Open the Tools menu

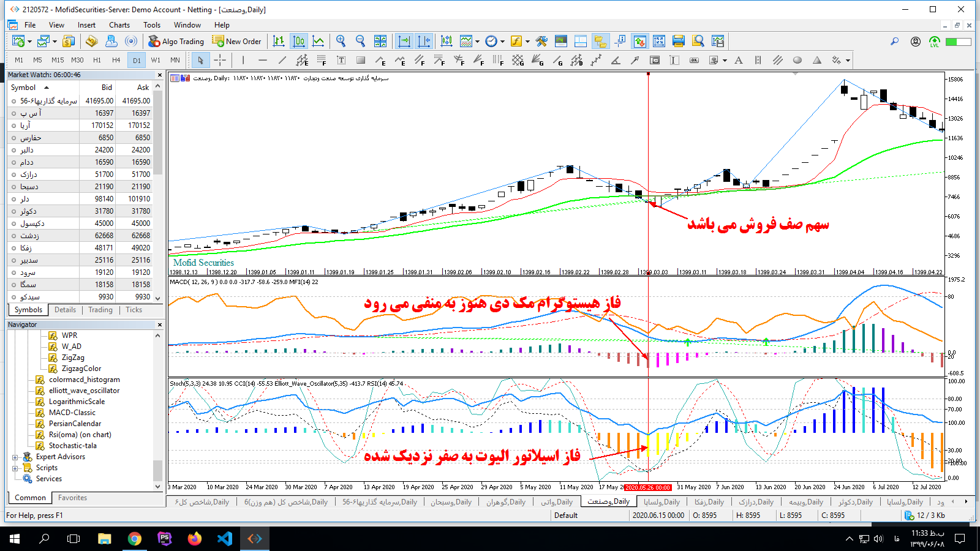pos(152,25)
